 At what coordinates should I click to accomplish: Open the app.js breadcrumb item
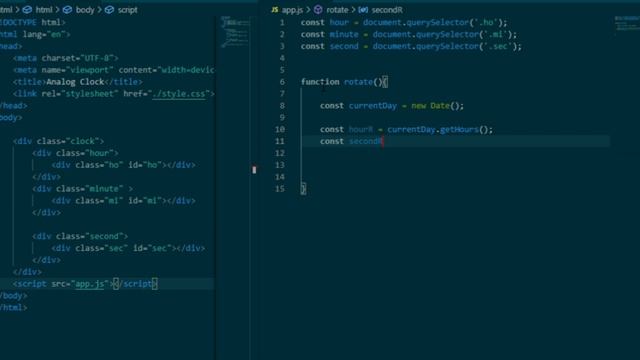coord(292,10)
